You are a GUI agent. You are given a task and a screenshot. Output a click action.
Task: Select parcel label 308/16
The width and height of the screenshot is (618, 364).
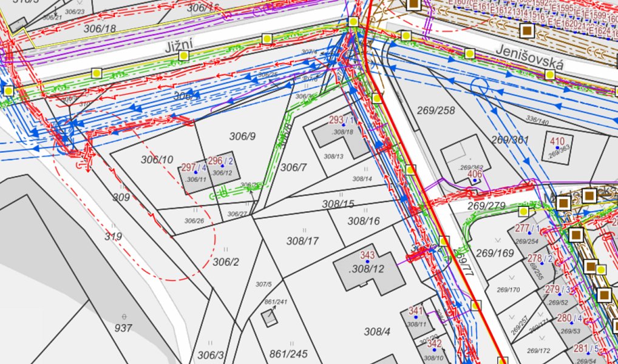click(364, 221)
